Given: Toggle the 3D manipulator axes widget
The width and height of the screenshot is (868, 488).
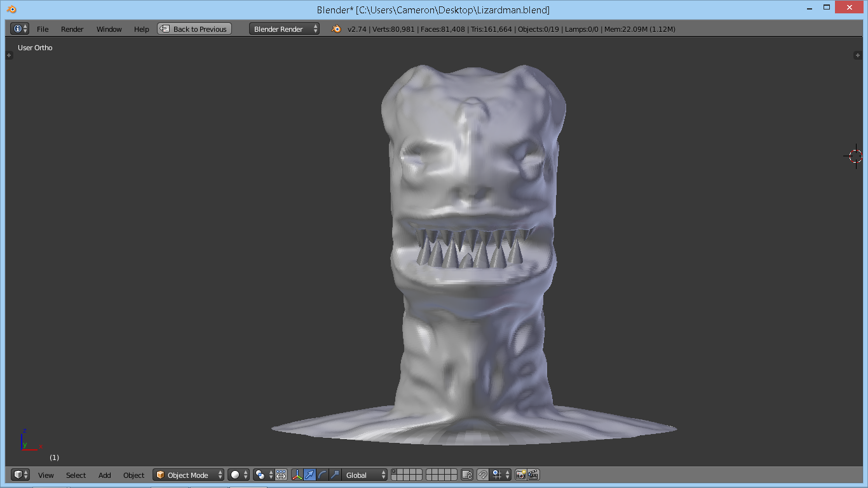Looking at the screenshot, I should pyautogui.click(x=297, y=475).
